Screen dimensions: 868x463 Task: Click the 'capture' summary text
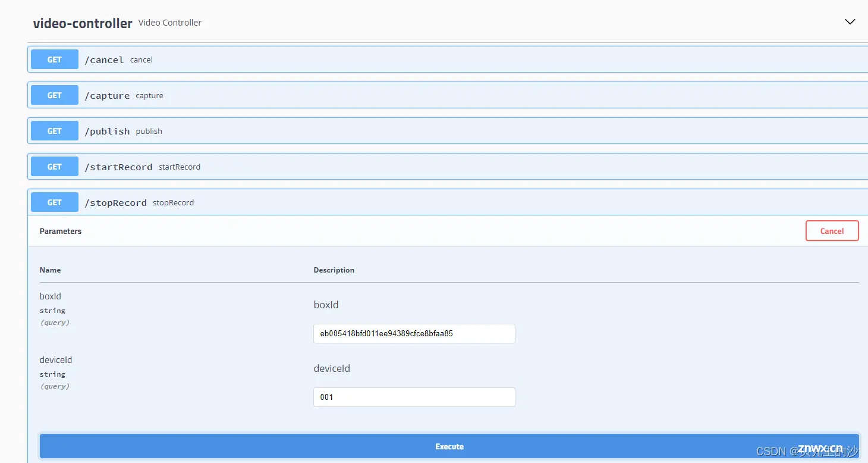pos(149,95)
